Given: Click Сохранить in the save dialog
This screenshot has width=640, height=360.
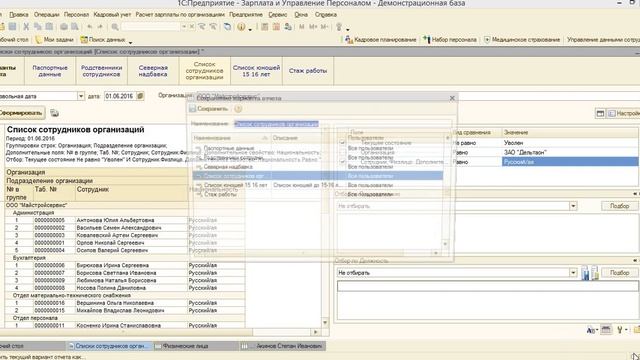Looking at the screenshot, I should [208, 109].
